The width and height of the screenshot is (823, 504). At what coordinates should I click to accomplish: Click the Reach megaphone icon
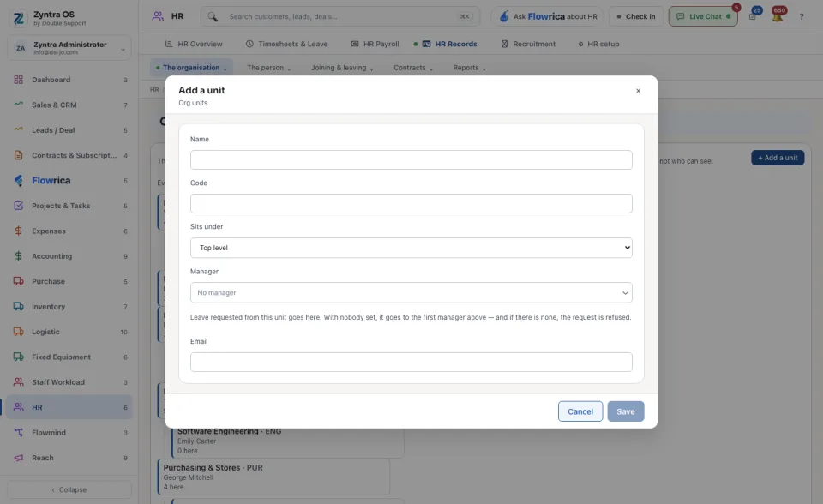pyautogui.click(x=18, y=458)
